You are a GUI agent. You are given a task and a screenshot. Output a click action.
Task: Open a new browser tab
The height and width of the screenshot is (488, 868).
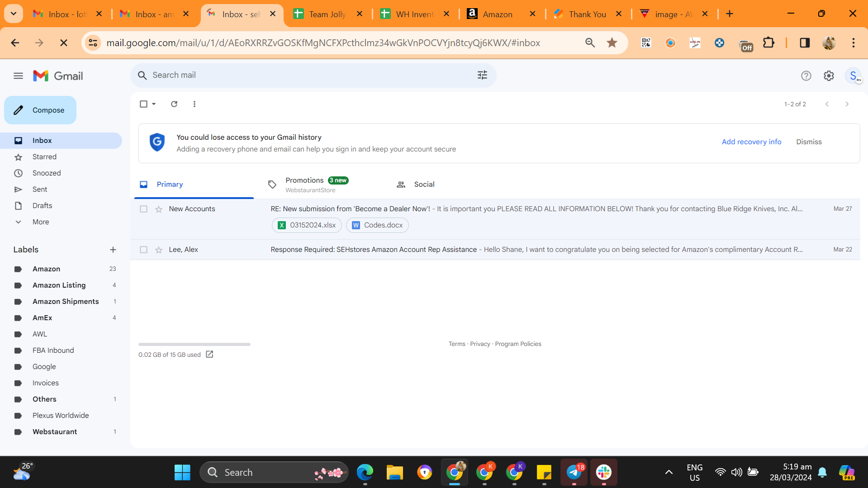tap(730, 14)
